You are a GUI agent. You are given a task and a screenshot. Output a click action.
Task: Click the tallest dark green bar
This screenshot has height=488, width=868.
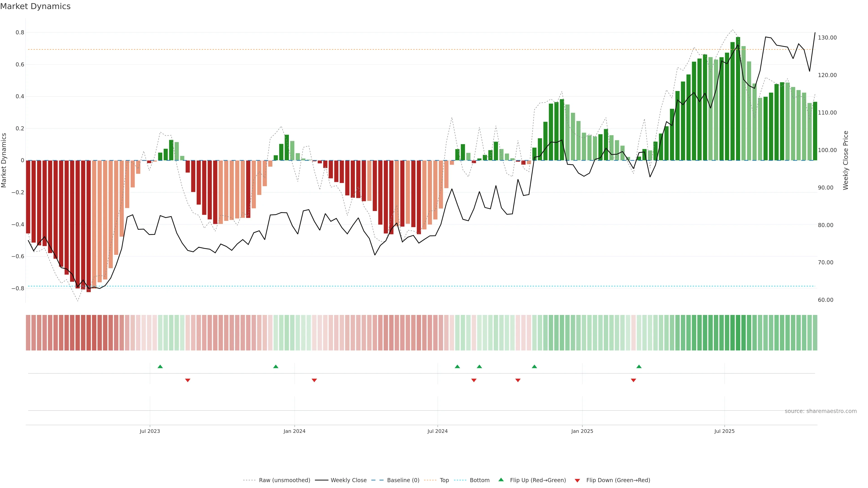(738, 101)
